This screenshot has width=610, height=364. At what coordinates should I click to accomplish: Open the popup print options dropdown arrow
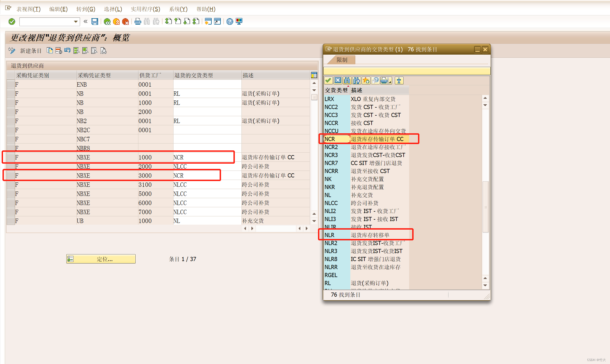point(390,81)
